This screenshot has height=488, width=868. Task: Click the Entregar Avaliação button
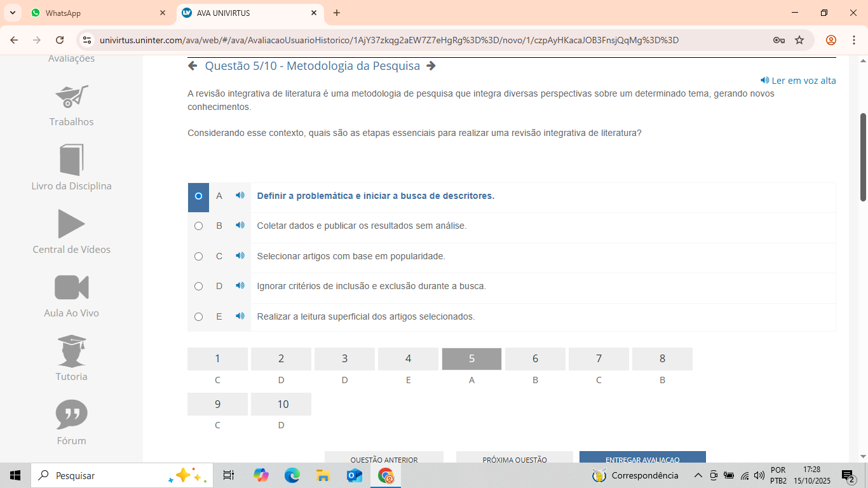coord(642,457)
